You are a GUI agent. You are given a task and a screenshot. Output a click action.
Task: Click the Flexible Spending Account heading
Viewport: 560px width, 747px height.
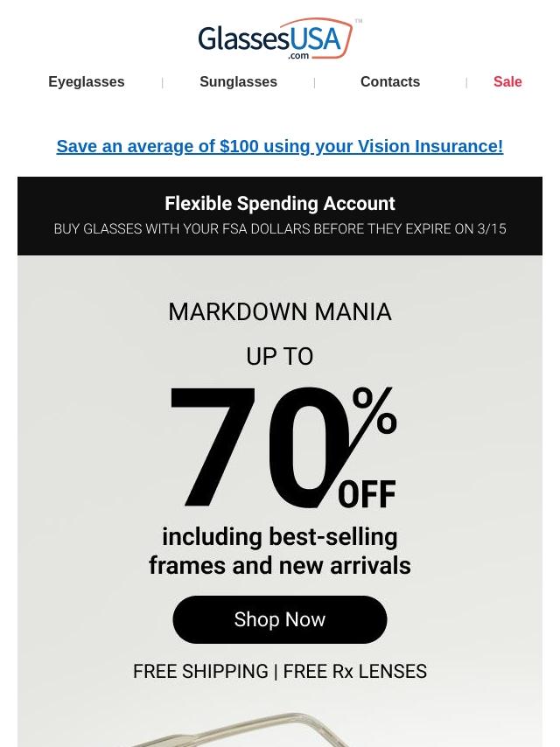280,204
